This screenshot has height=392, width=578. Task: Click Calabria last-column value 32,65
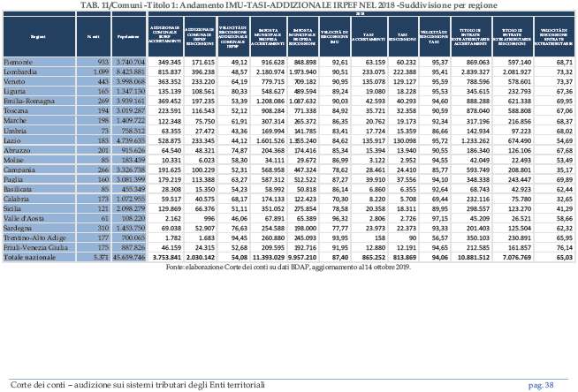point(565,200)
